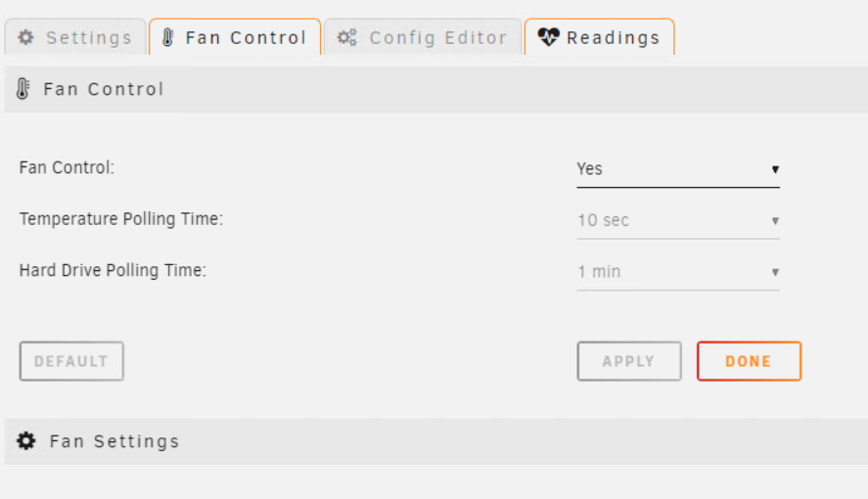This screenshot has width=868, height=499.
Task: Click the double-gear icon on Config Editor tab
Action: coord(347,37)
